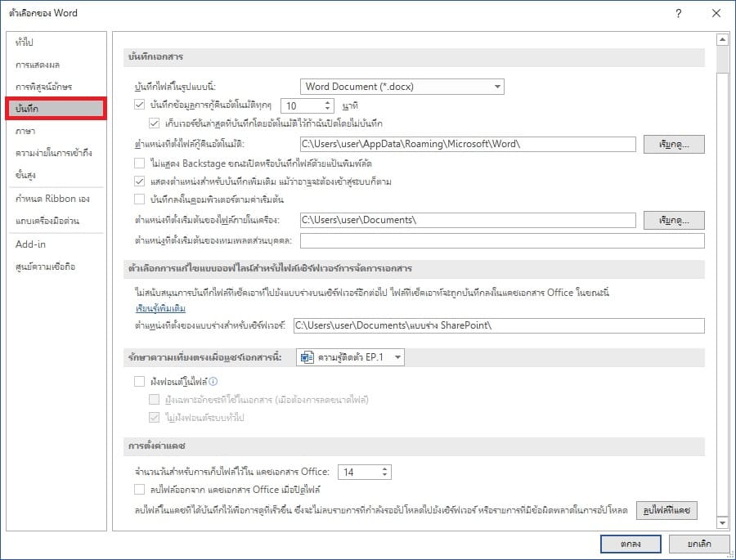Decrease AutoRecover minutes with down arrow

pyautogui.click(x=328, y=109)
